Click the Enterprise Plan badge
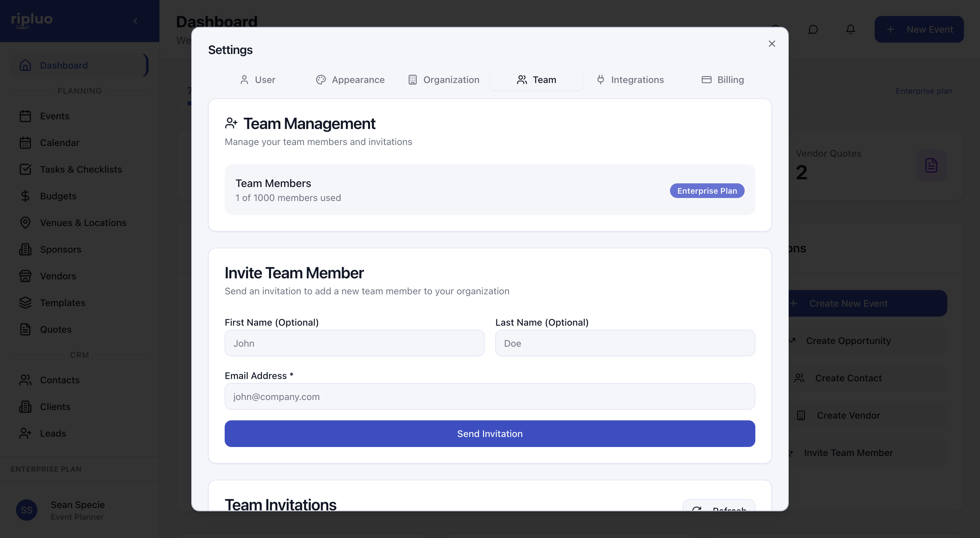 tap(707, 191)
